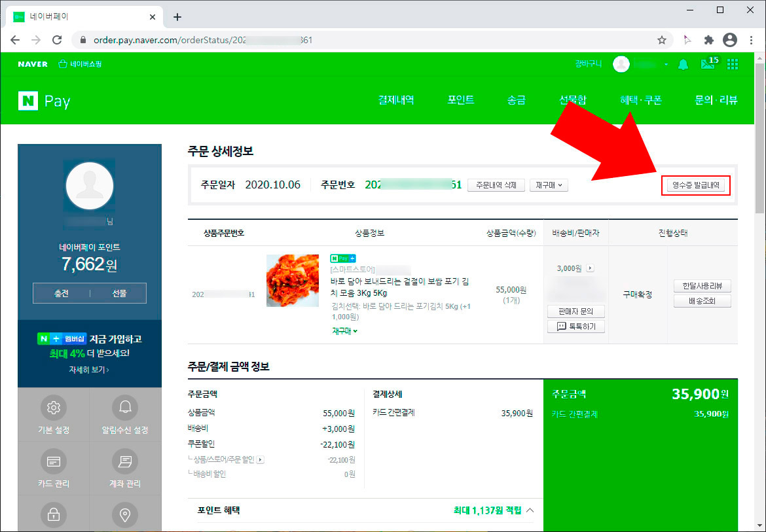Open 계좌 관리 account management icon
The height and width of the screenshot is (532, 766).
click(x=125, y=461)
